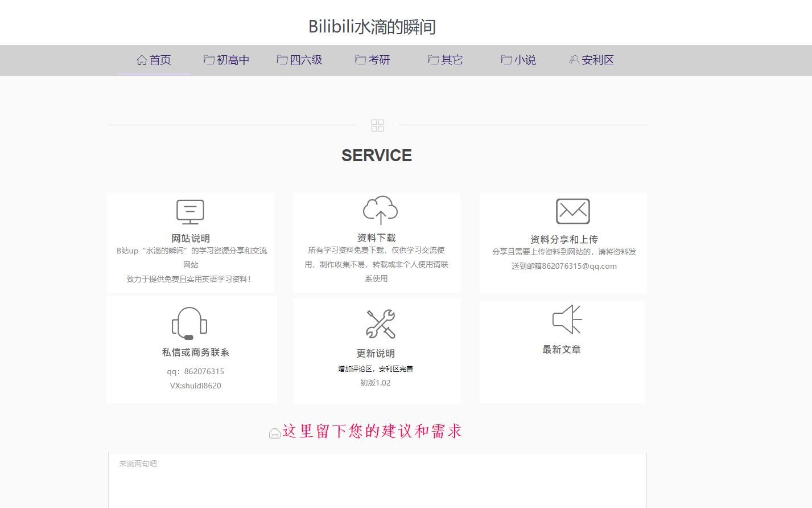Open the 安利区 page
Image resolution: width=812 pixels, height=508 pixels.
[x=592, y=60]
